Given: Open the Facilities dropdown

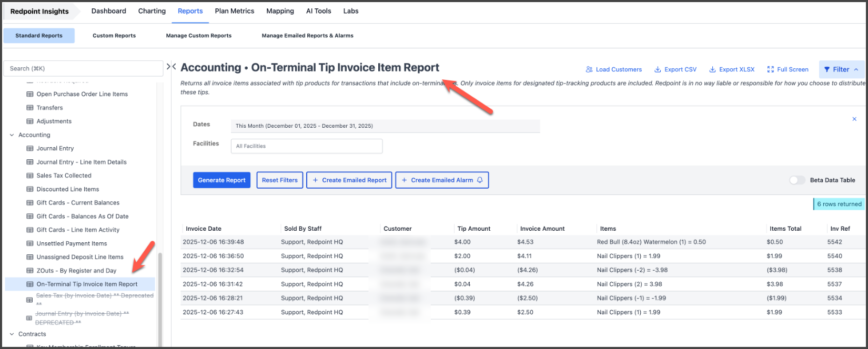Looking at the screenshot, I should point(306,146).
